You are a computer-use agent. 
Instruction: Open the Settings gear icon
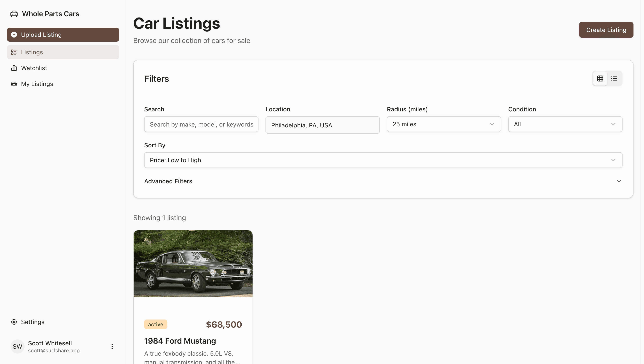pos(14,322)
